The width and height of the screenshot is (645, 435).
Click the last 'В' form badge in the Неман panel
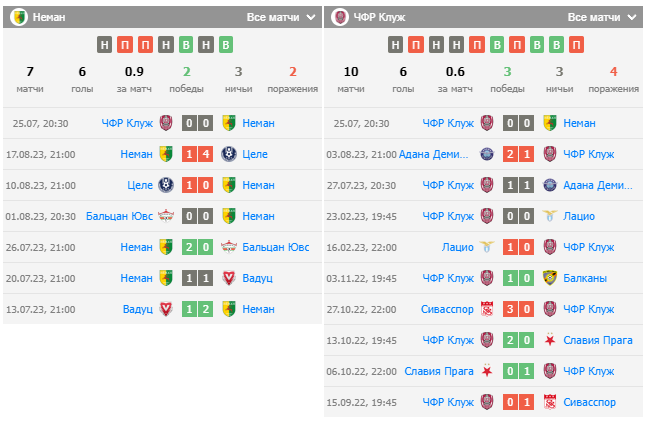(x=226, y=44)
